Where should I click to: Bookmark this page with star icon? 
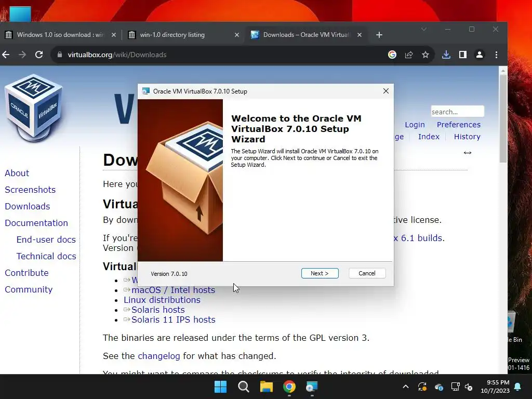[x=425, y=55]
